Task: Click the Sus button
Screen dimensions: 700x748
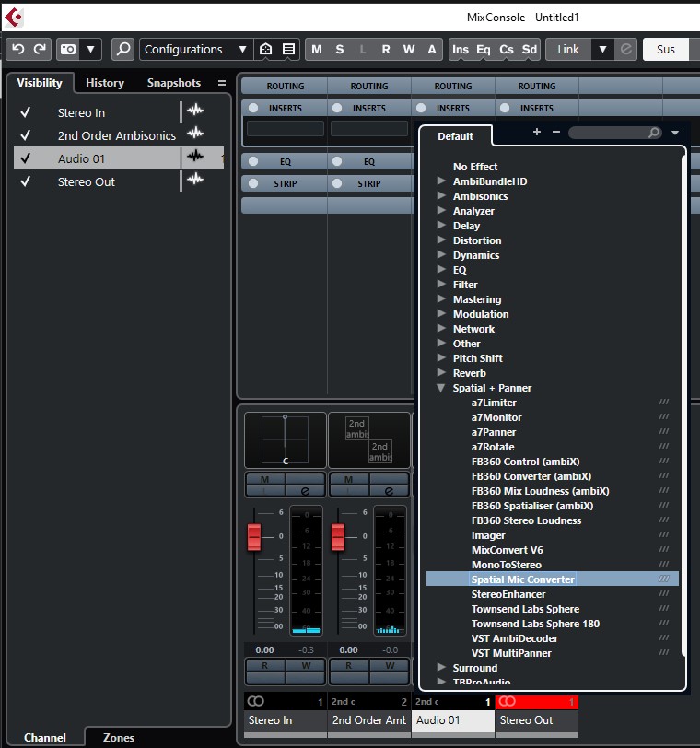Action: coord(666,50)
